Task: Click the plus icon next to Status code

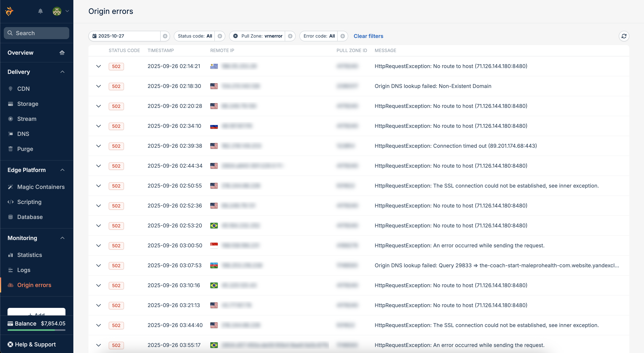Action: pyautogui.click(x=220, y=36)
